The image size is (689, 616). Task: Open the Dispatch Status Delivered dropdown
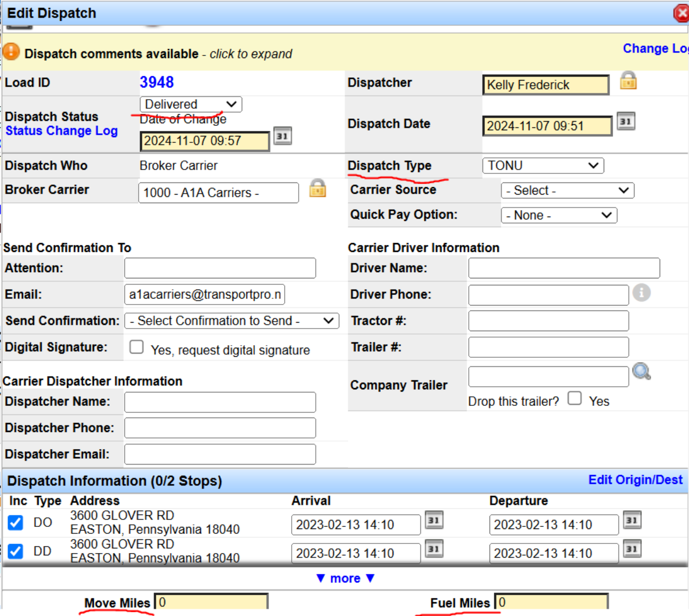coord(191,104)
